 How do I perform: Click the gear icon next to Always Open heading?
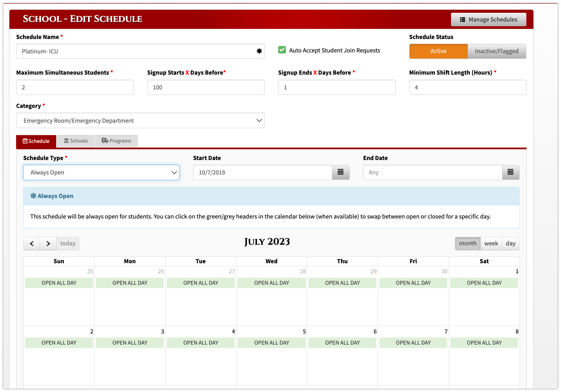[33, 196]
